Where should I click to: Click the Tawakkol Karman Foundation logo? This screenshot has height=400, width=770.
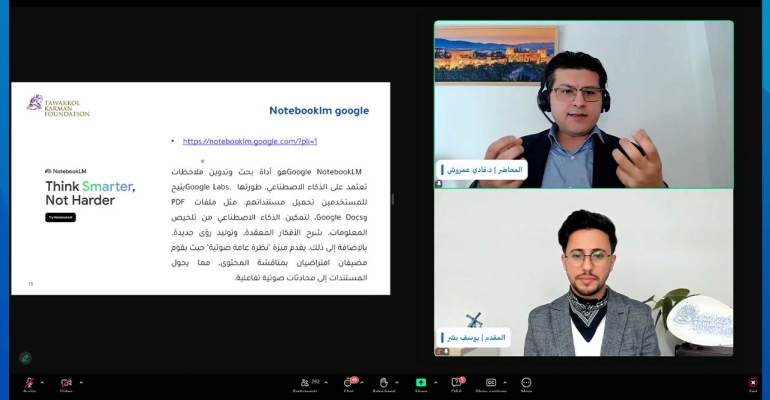point(58,106)
